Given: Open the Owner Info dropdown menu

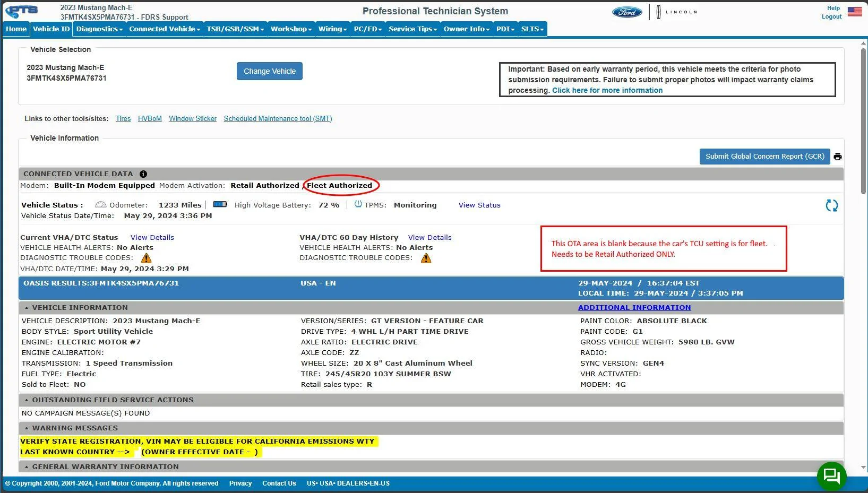Looking at the screenshot, I should tap(467, 29).
